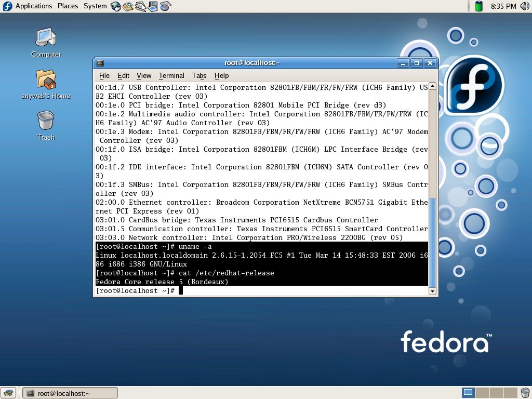Open the terminal's File menu

pyautogui.click(x=104, y=76)
